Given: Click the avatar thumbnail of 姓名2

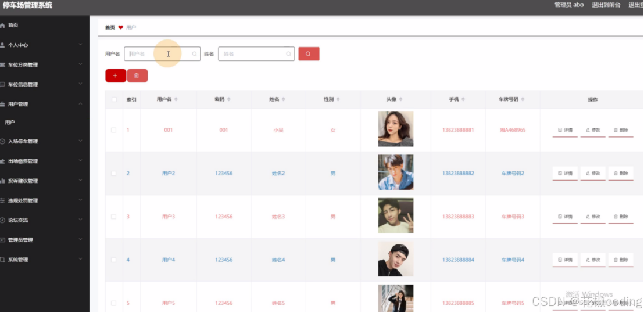Looking at the screenshot, I should [395, 172].
